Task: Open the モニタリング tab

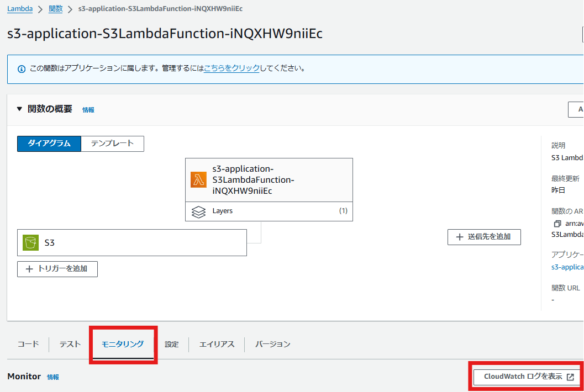Action: click(x=123, y=344)
